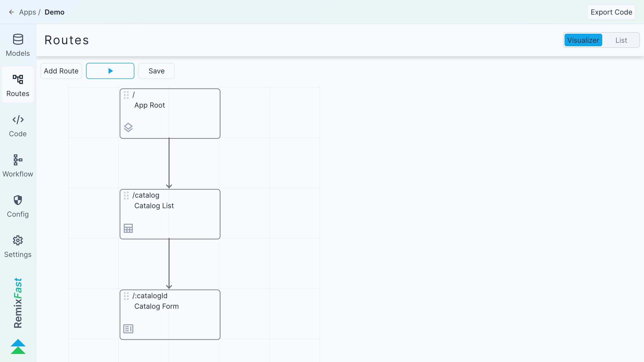The height and width of the screenshot is (362, 644).
Task: Click the play button in toolbar
Action: pyautogui.click(x=110, y=71)
